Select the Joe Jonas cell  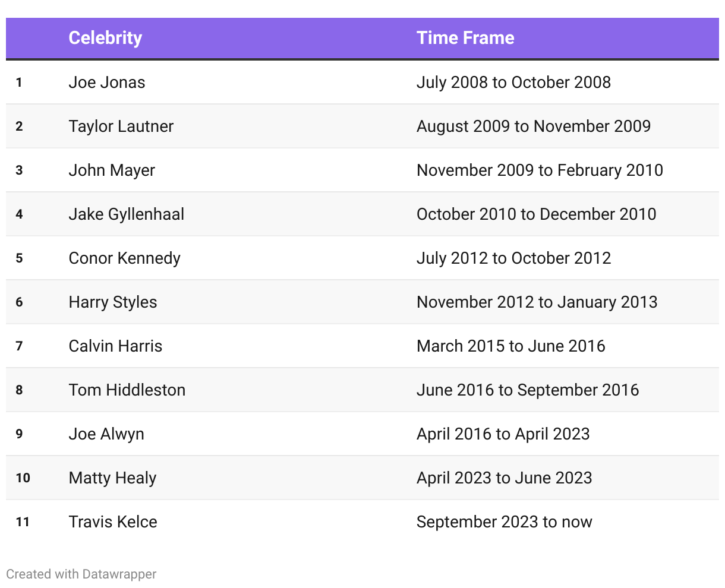[x=107, y=83]
